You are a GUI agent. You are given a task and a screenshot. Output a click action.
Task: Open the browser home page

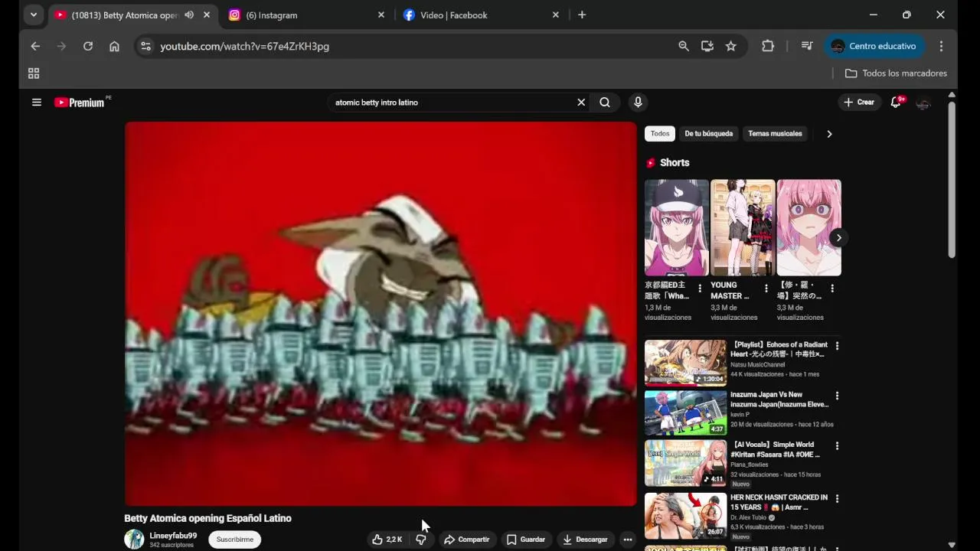click(x=114, y=46)
